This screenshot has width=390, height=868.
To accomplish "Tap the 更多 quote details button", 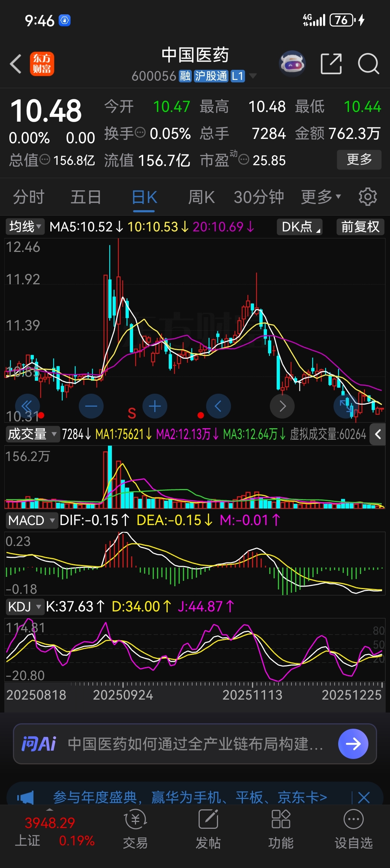I will coord(359,159).
